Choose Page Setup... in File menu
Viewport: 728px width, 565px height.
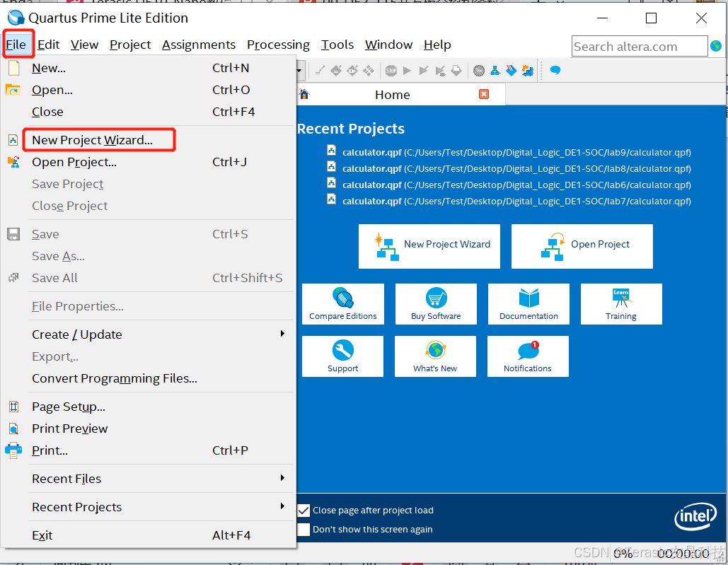(149, 407)
